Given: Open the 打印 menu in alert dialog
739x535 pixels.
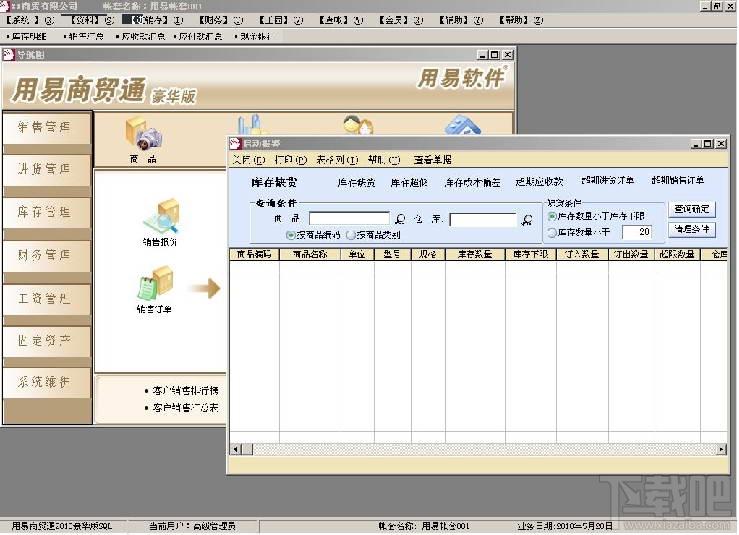Looking at the screenshot, I should point(291,160).
